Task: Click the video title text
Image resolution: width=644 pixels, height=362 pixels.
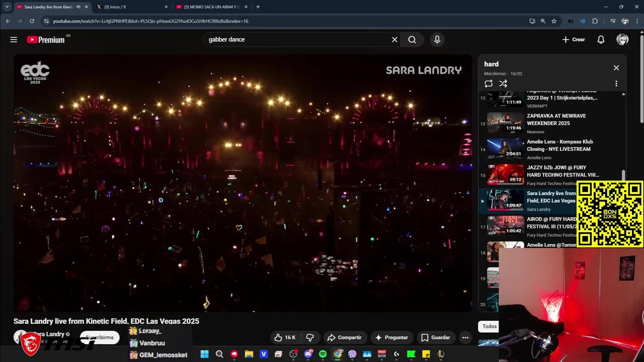Action: [106, 321]
